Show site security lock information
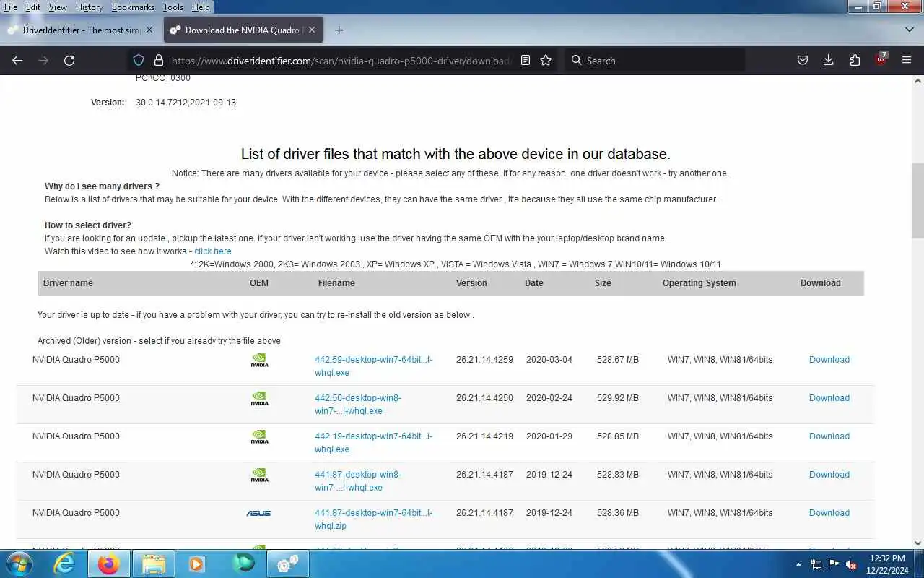The width and height of the screenshot is (924, 578). point(157,61)
